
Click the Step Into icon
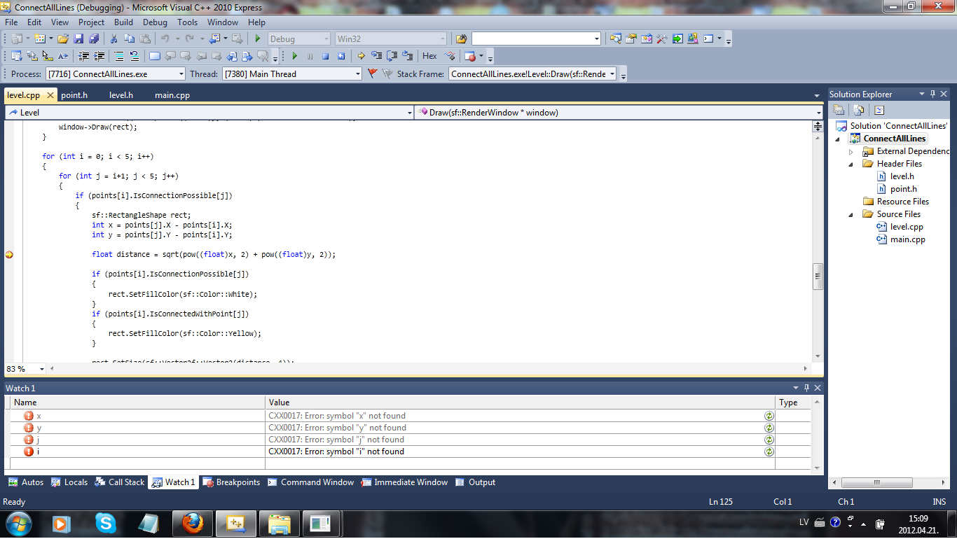377,56
